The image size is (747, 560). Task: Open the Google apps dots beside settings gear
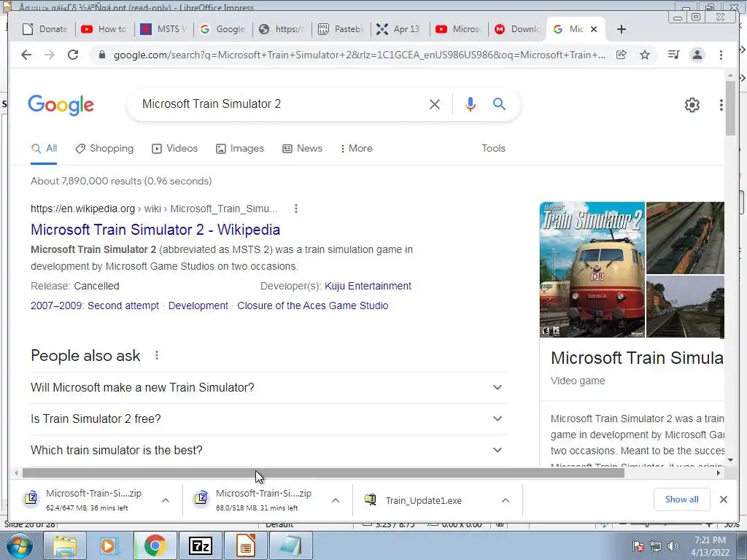[x=721, y=105]
